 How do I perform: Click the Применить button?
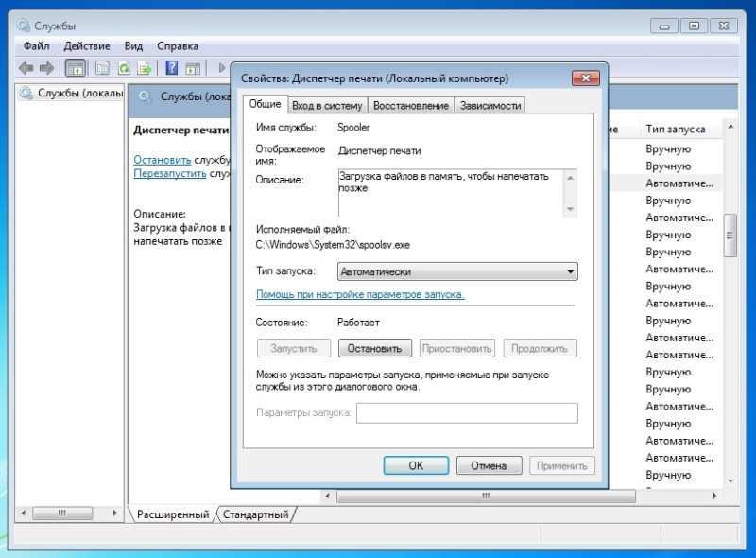[x=561, y=466]
